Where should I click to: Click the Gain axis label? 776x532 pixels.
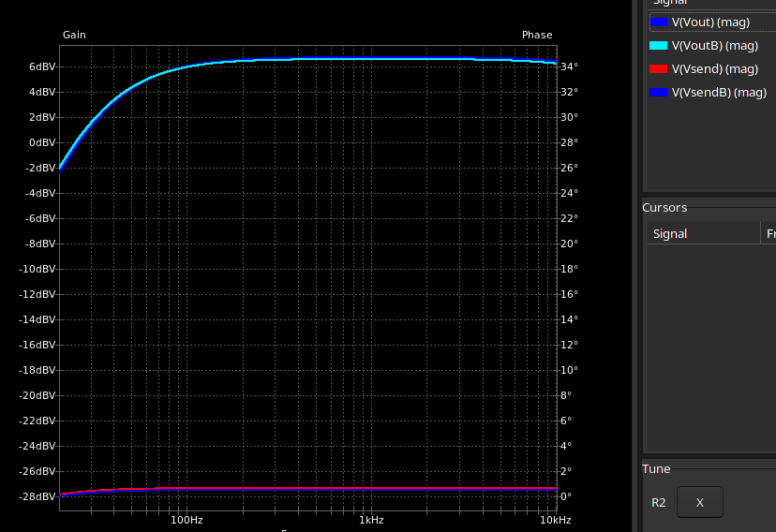74,35
